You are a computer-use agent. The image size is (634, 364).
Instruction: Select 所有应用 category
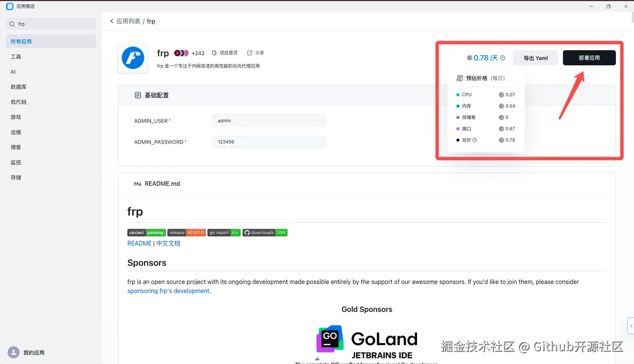51,42
